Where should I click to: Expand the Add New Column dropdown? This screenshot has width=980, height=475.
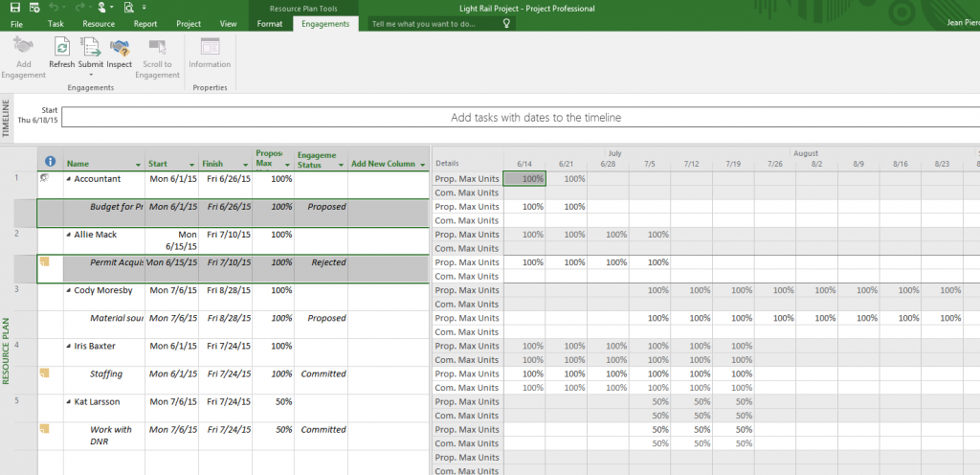coord(422,165)
